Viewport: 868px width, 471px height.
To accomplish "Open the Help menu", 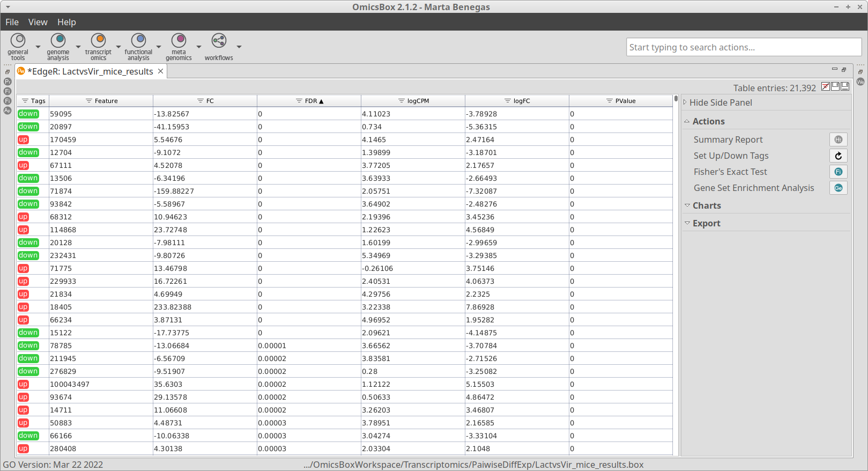I will (66, 22).
